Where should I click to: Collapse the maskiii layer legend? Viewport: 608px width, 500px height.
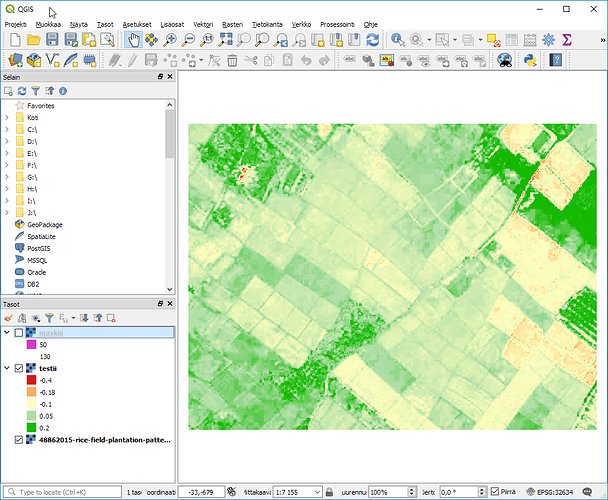point(7,332)
